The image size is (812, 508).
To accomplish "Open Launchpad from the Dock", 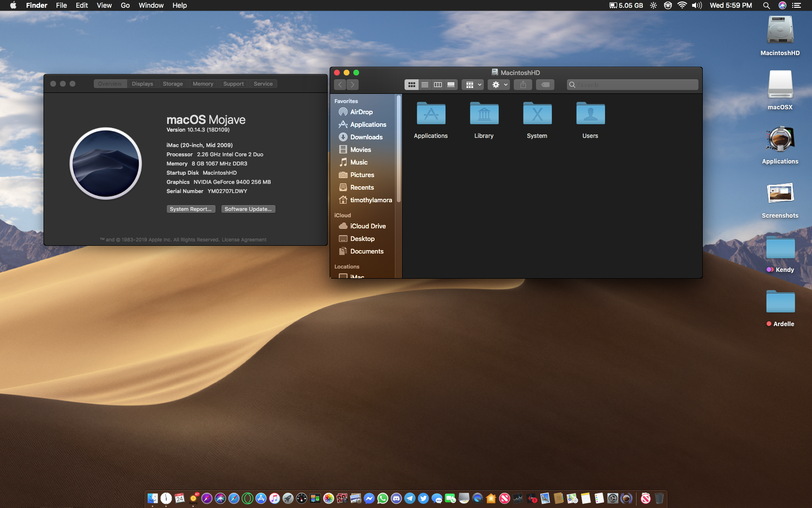I will [288, 498].
